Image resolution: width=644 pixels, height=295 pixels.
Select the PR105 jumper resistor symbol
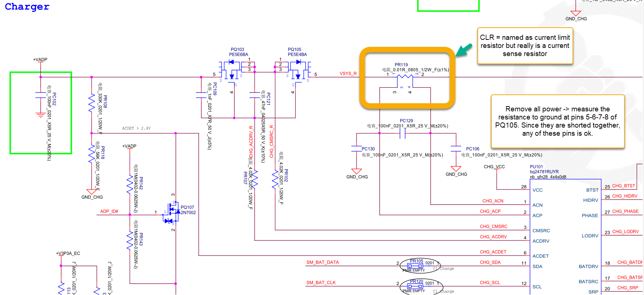pos(415,265)
